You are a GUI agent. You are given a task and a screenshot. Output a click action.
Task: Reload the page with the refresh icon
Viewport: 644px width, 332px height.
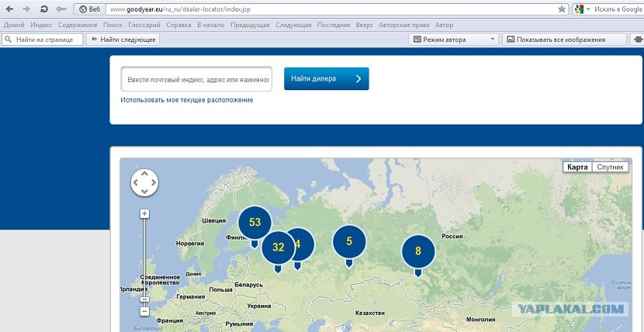(44, 9)
